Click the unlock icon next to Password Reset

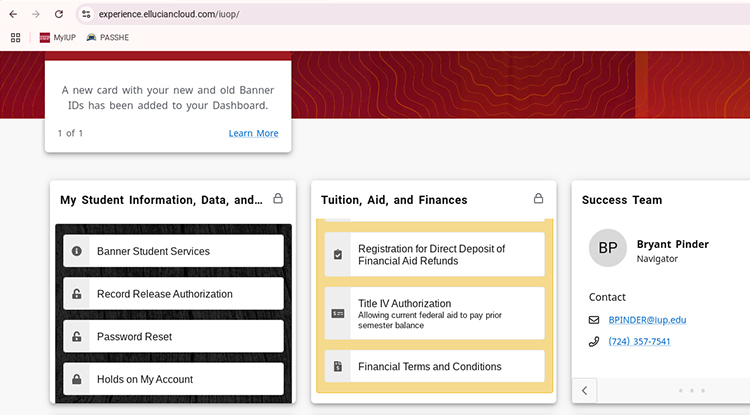(x=77, y=337)
